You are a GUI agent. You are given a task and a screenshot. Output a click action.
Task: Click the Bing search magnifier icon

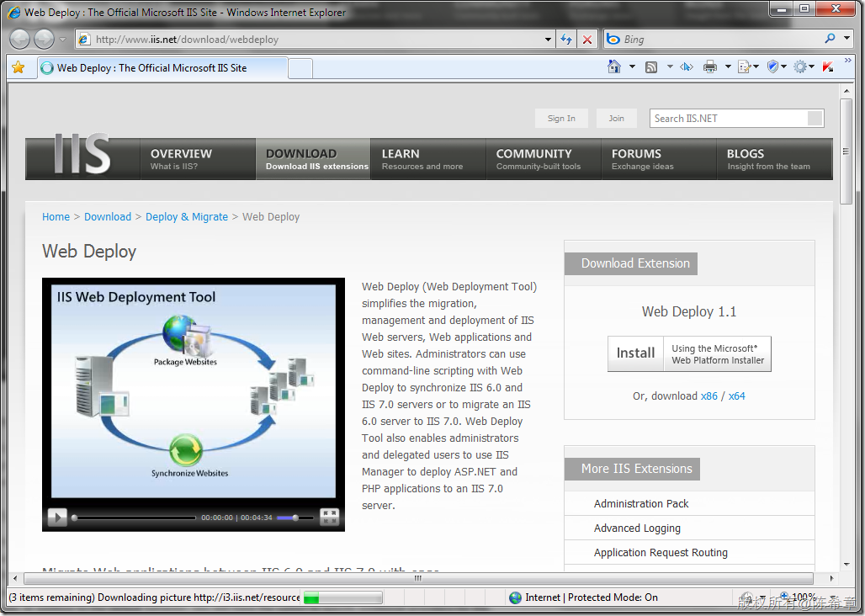click(x=830, y=39)
